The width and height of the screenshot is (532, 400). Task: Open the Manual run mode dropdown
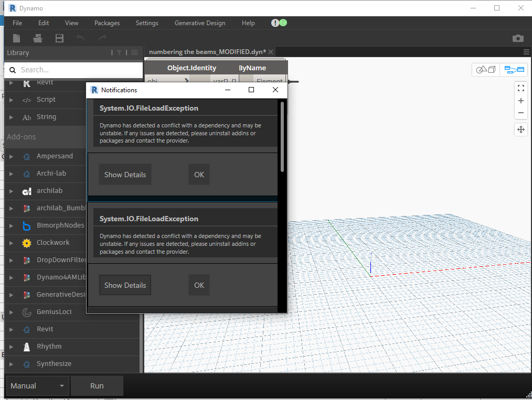37,386
